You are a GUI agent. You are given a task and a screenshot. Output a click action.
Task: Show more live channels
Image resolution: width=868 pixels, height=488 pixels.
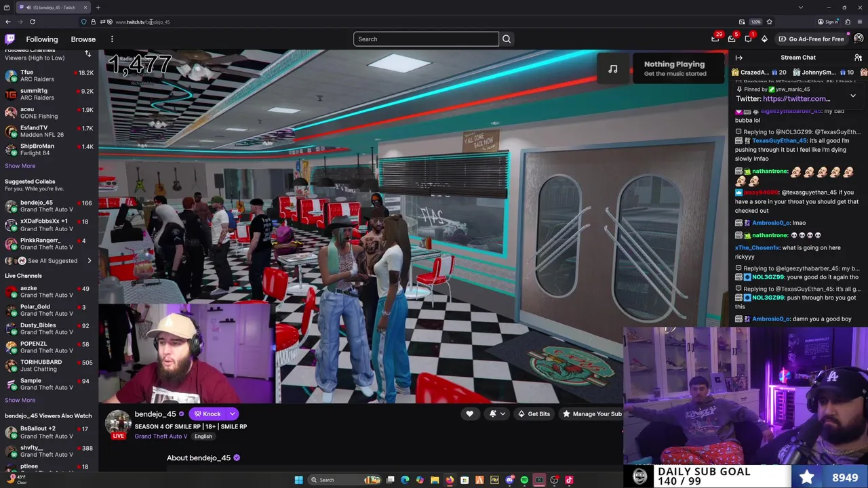[20, 400]
